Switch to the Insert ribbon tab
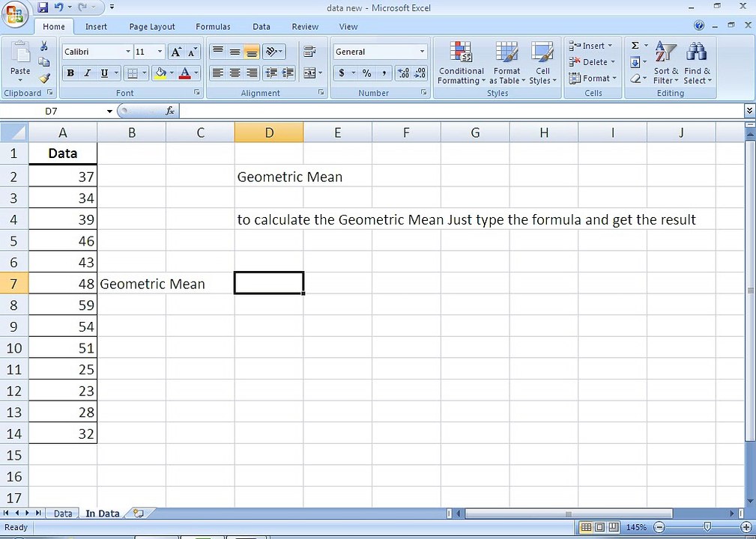Image resolution: width=756 pixels, height=539 pixels. point(96,27)
